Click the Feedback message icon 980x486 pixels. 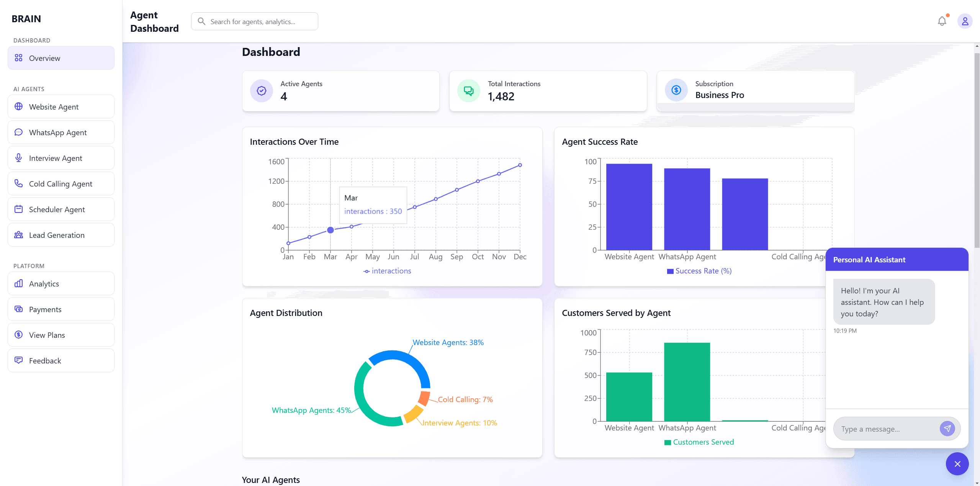coord(18,360)
